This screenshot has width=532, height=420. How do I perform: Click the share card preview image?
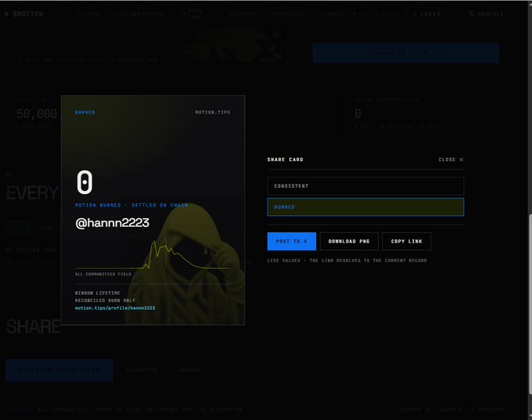[x=153, y=210]
